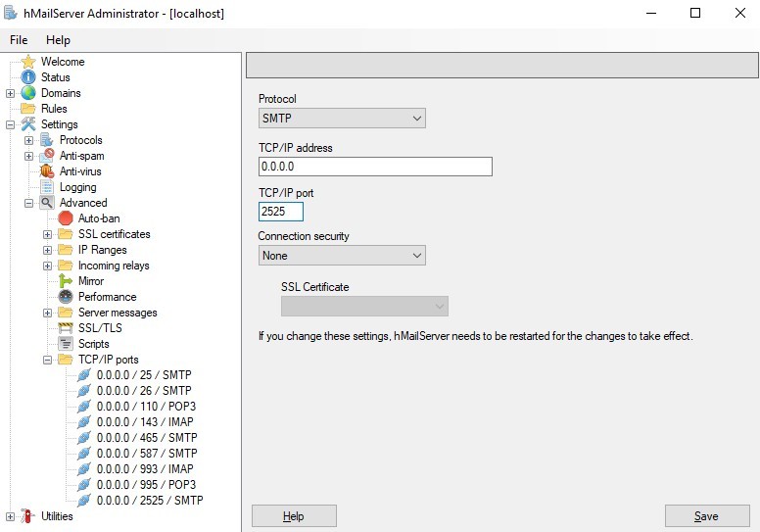
Task: Expand the Protocols tree node
Action: [x=28, y=141]
